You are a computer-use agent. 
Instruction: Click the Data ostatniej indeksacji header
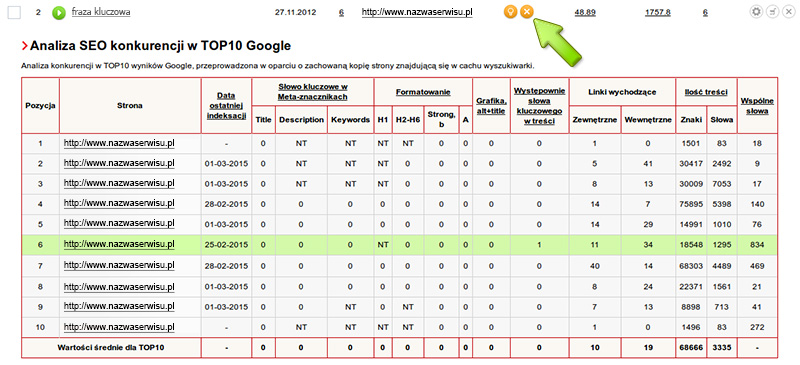pos(227,106)
